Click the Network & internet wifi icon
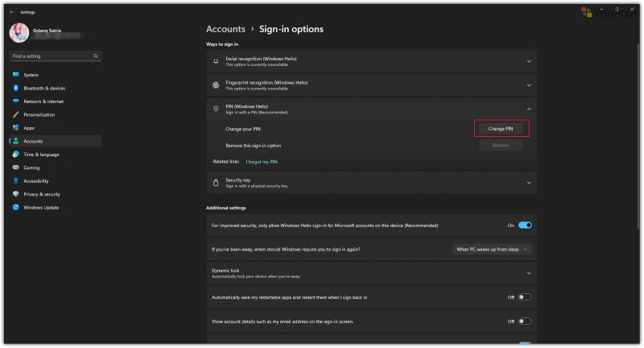The image size is (644, 348). coord(15,101)
